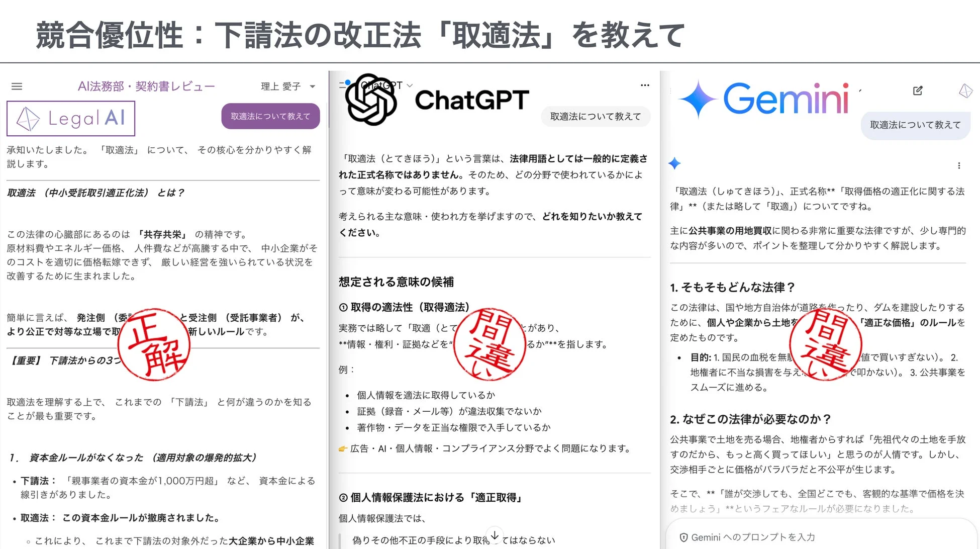
Task: Click the shield icon inside the Gemini prompt bar
Action: (684, 537)
